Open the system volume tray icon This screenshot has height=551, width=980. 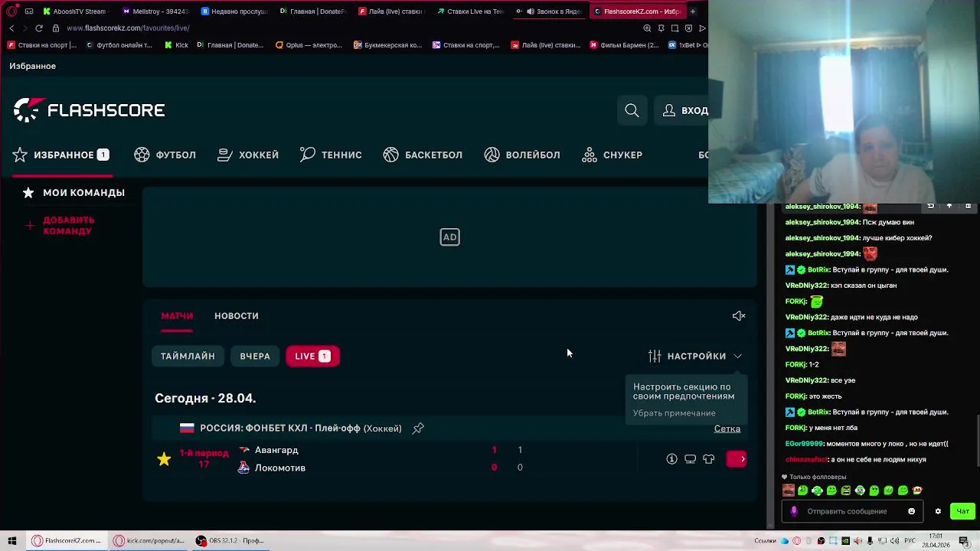point(894,540)
